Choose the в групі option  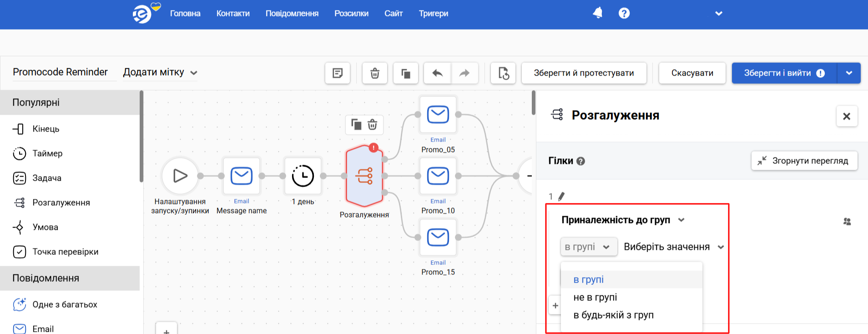click(x=631, y=279)
